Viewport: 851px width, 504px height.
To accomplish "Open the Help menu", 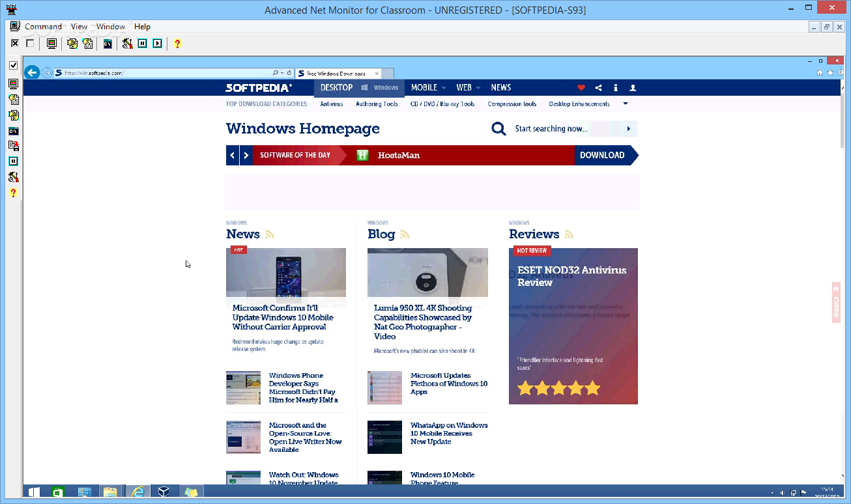I will [x=142, y=27].
